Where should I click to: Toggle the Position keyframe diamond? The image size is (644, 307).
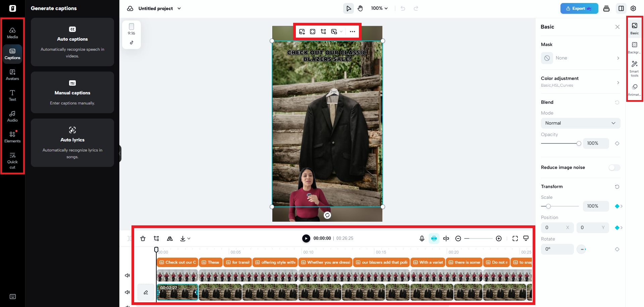pyautogui.click(x=617, y=228)
